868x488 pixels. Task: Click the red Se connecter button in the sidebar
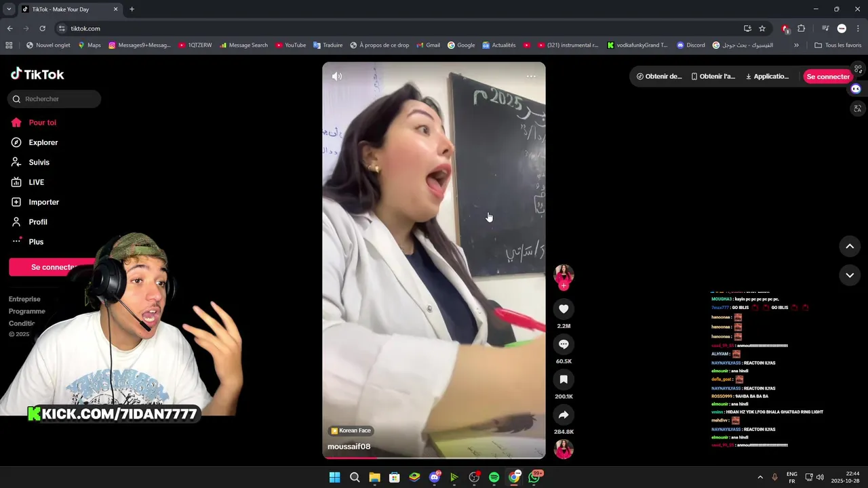53,267
